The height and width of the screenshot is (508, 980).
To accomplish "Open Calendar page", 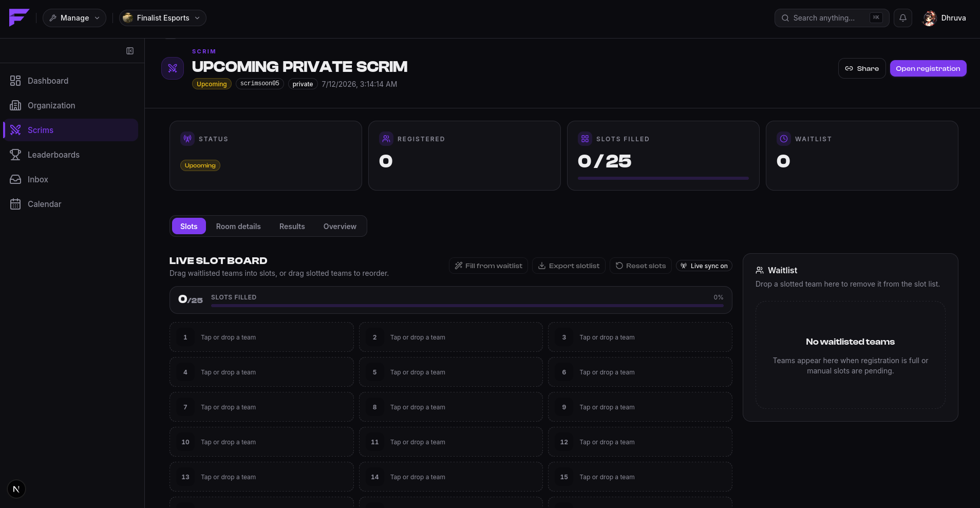I will 71,204.
